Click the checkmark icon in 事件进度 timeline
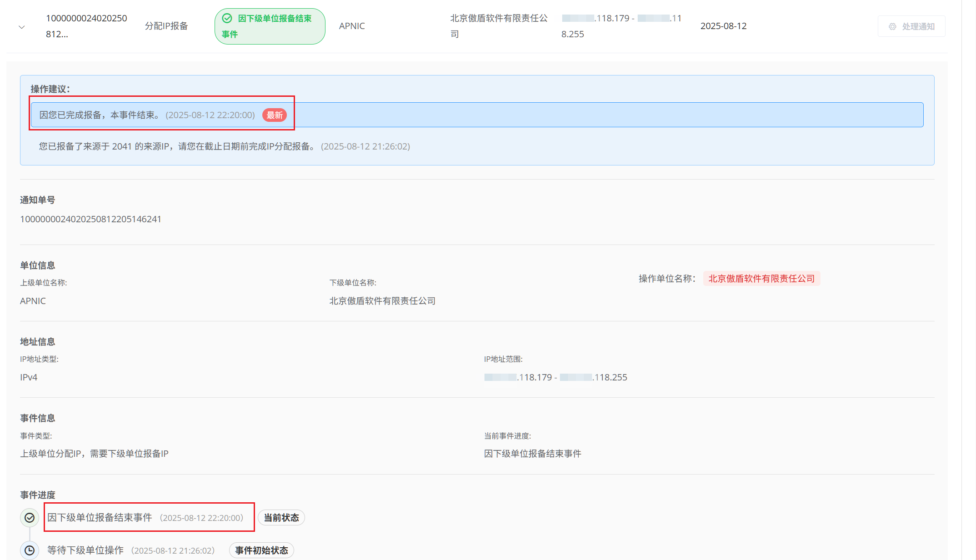 pos(30,518)
